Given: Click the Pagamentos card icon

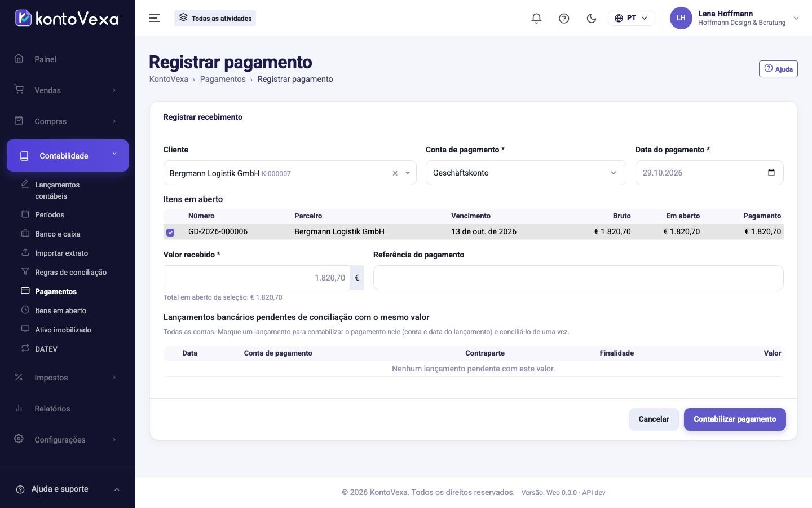Looking at the screenshot, I should tap(25, 291).
